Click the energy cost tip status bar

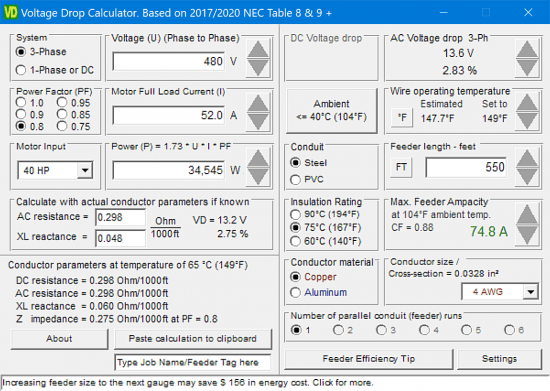tap(275, 383)
